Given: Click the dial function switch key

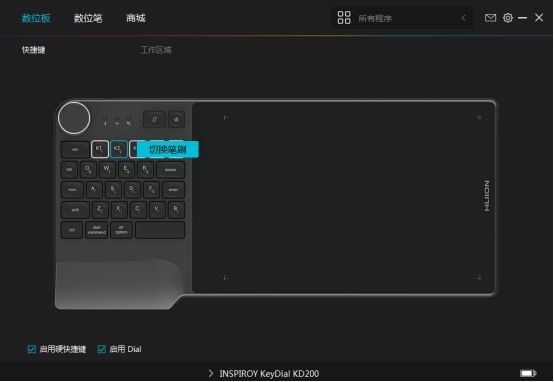Looking at the screenshot, I should coord(154,119).
